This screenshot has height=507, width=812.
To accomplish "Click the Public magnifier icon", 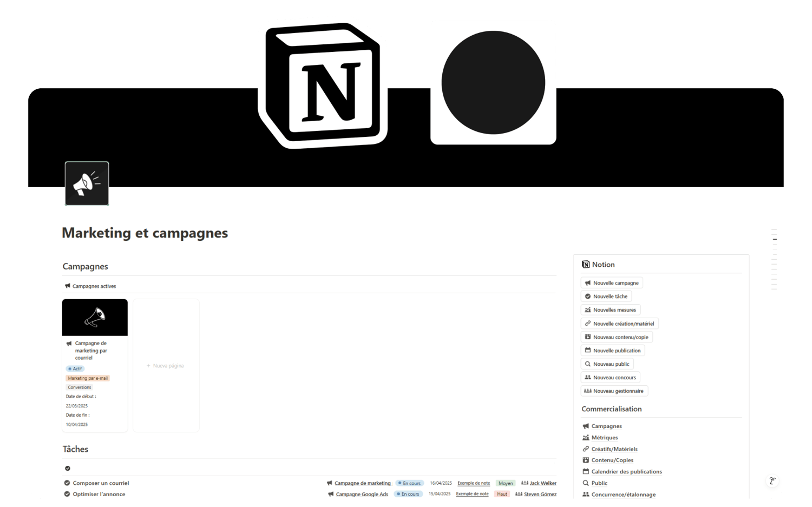I will coord(586,483).
